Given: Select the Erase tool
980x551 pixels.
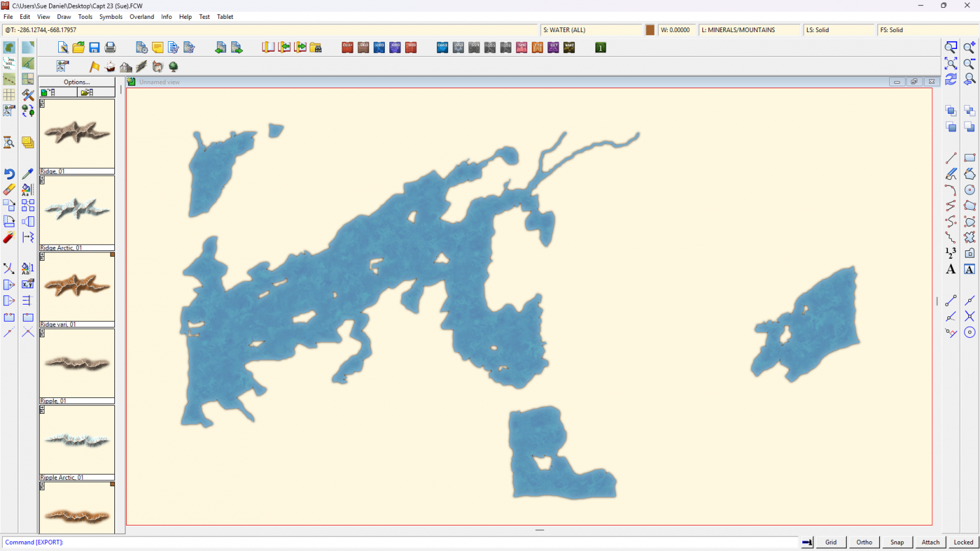Looking at the screenshot, I should (9, 190).
